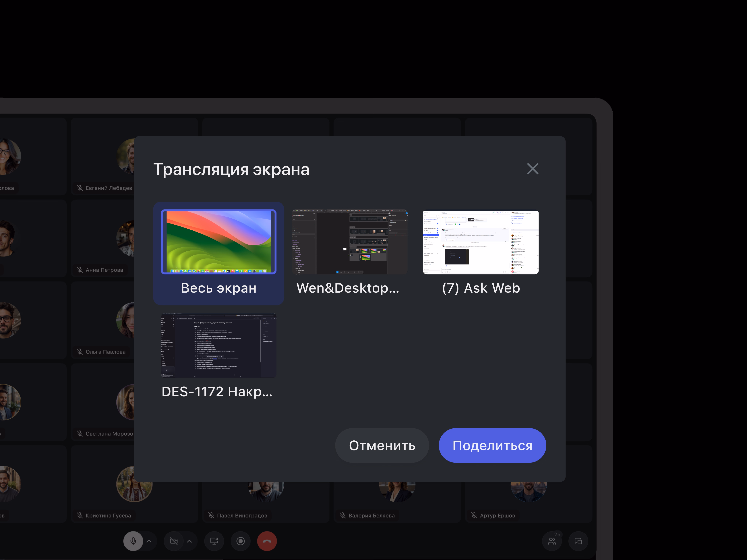Click muted mic icon beside Анна Петрова
Screen dimensions: 747x560
(x=80, y=270)
